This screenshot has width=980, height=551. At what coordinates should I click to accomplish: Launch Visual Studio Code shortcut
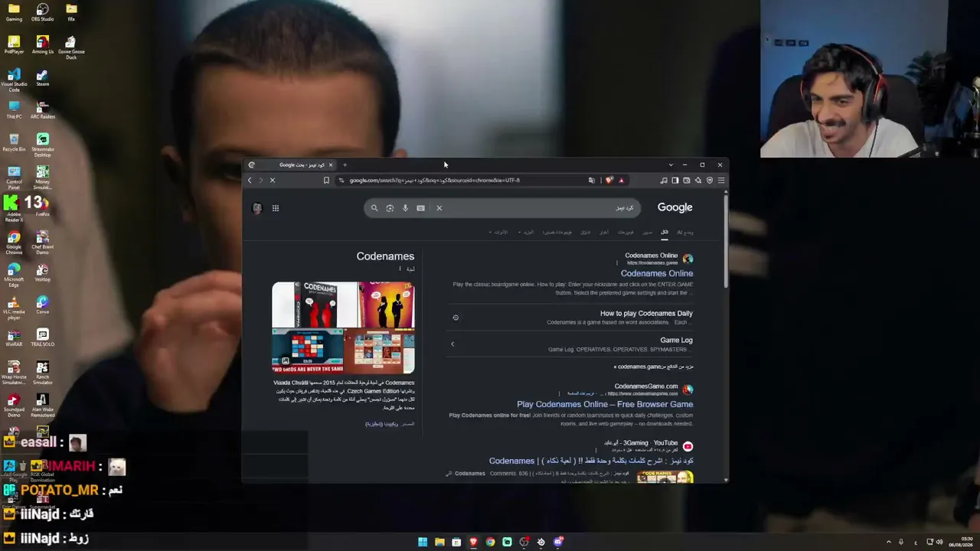coord(14,80)
